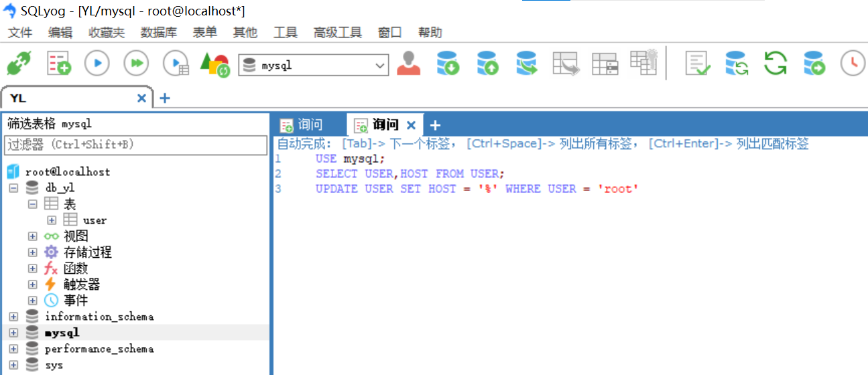Close the active 询问 query tab
868x375 pixels.
coord(412,125)
